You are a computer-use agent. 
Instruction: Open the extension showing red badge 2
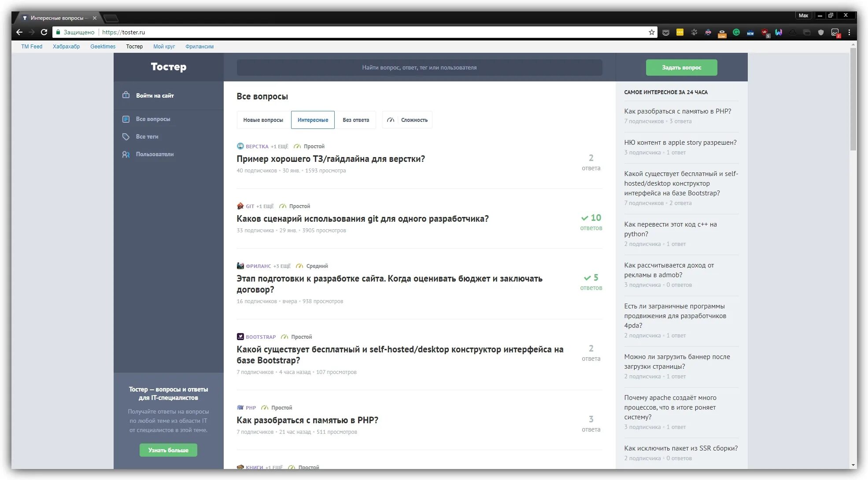(x=835, y=33)
